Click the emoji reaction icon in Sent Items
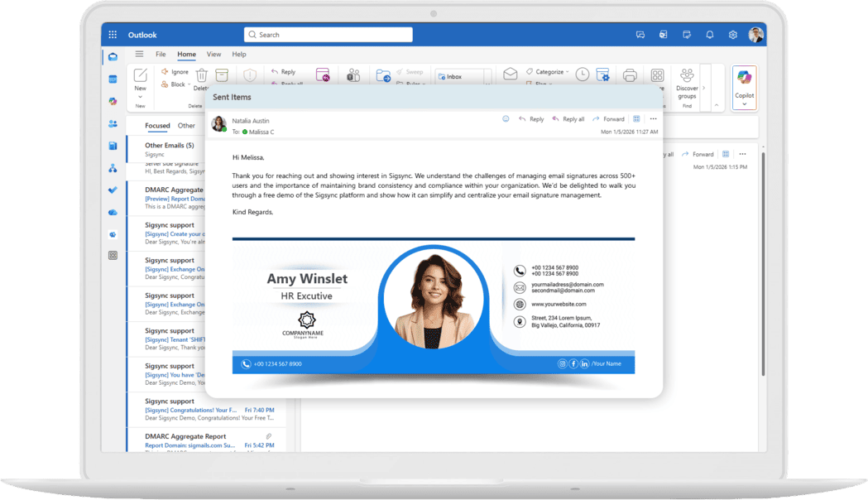The width and height of the screenshot is (868, 500). point(506,118)
